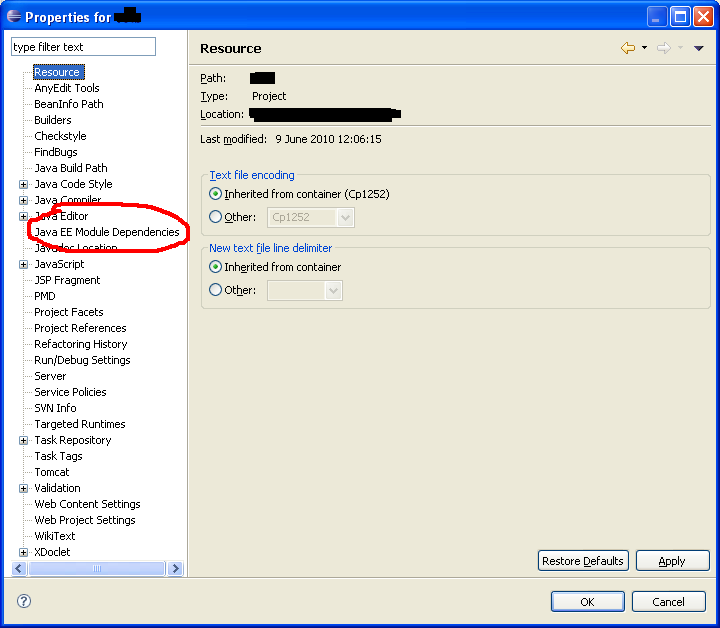Choose Inherited from container line delimiter
The height and width of the screenshot is (628, 720).
click(x=216, y=267)
